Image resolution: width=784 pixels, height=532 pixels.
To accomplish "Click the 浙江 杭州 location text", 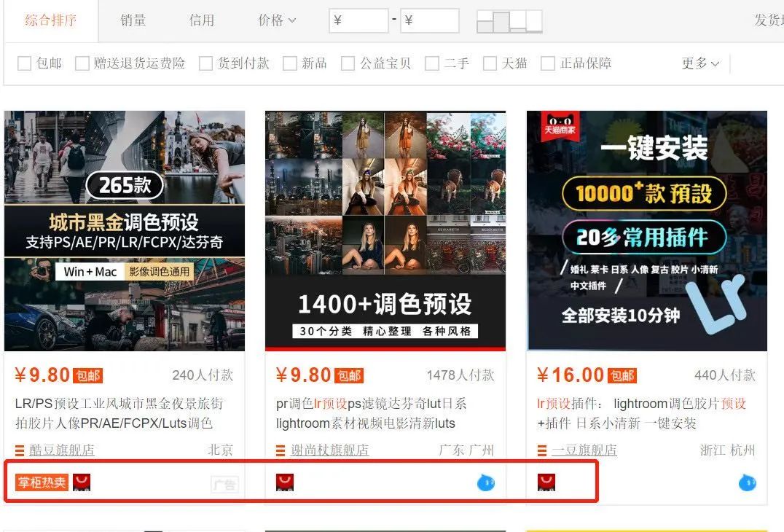I will click(727, 450).
